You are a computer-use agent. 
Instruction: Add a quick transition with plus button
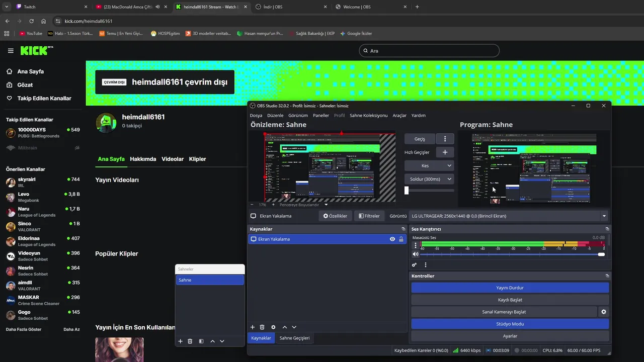[445, 152]
